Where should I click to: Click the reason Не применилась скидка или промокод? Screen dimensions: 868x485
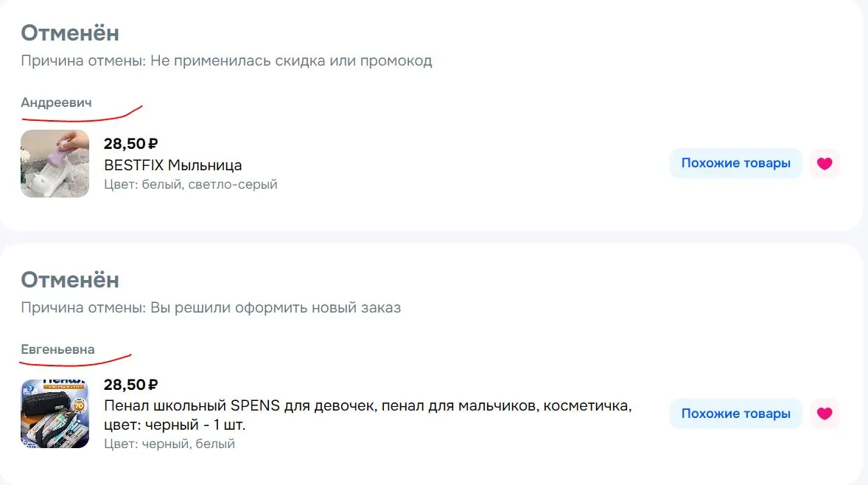(291, 60)
